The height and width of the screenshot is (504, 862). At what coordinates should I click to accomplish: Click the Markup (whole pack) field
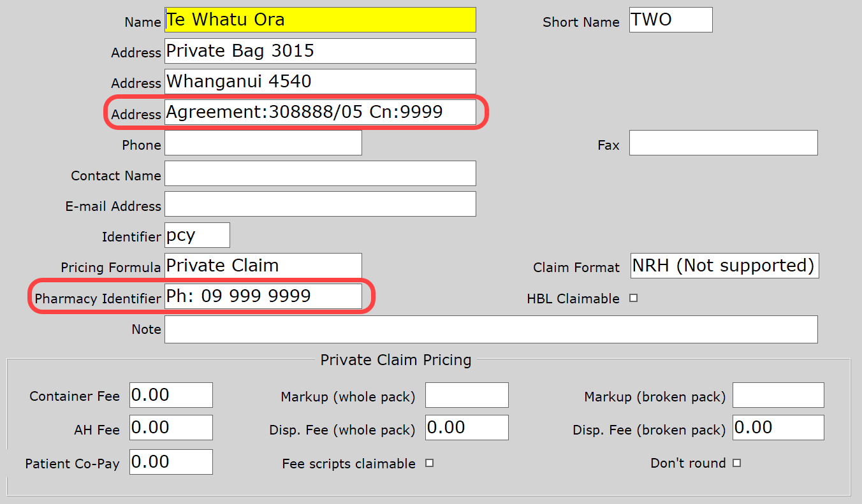point(467,396)
